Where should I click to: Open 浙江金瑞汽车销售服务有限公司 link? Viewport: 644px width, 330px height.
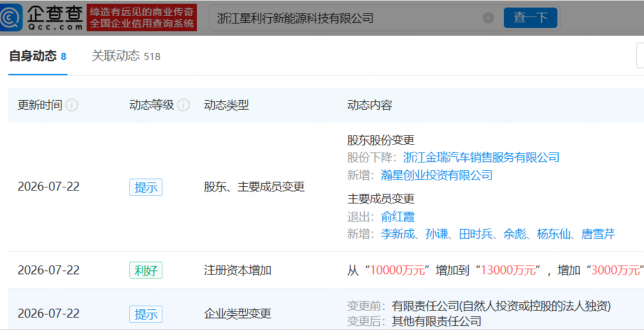click(481, 158)
